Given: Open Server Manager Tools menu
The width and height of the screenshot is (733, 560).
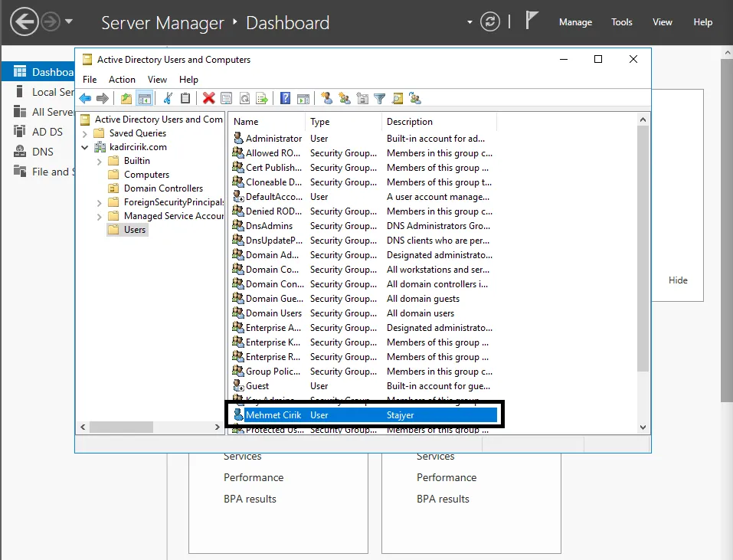Looking at the screenshot, I should [x=622, y=22].
